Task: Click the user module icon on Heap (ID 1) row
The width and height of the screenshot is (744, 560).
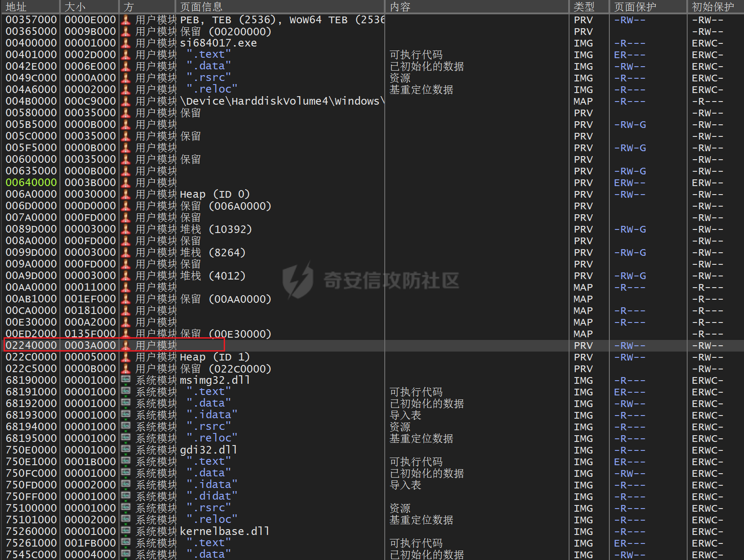Action: point(126,357)
